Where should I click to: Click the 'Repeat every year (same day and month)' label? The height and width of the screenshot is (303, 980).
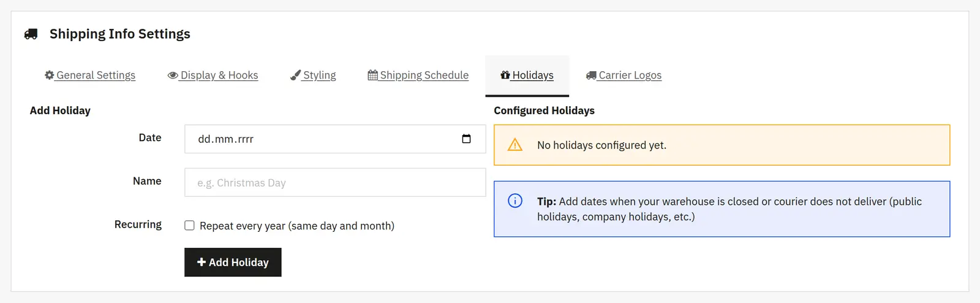[297, 226]
